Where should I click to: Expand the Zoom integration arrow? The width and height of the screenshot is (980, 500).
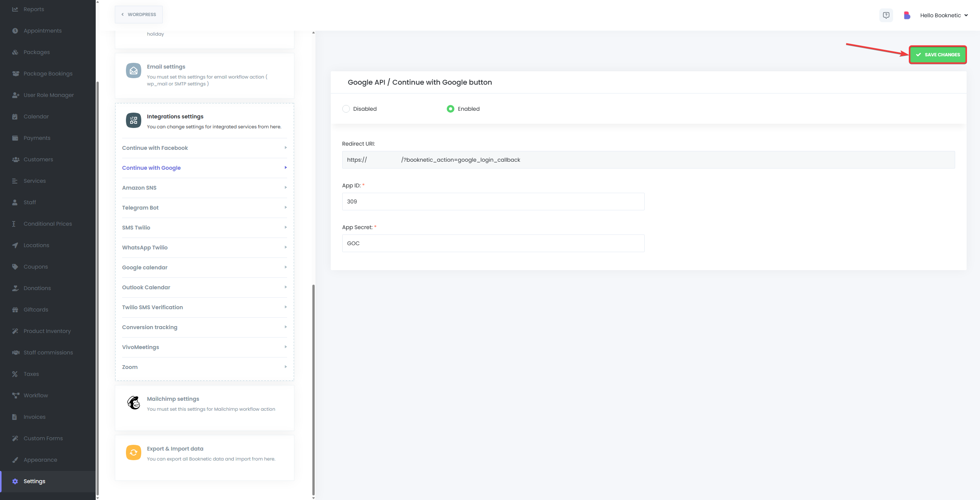point(286,367)
